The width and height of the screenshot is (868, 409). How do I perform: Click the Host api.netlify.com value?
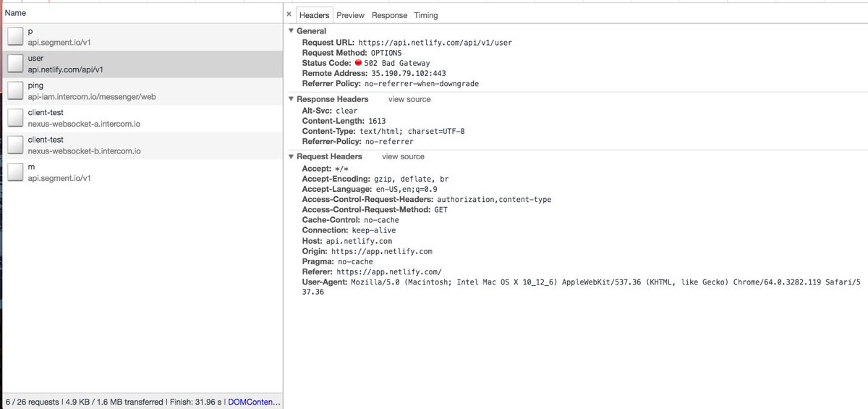[x=358, y=240]
